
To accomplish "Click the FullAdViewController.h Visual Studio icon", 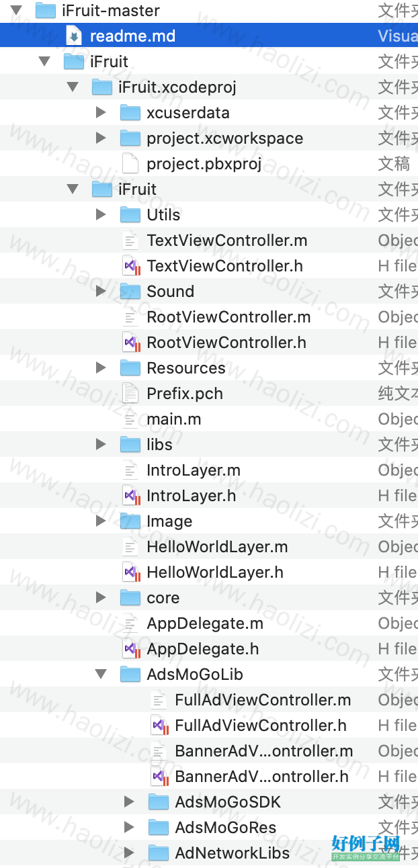I will (159, 726).
